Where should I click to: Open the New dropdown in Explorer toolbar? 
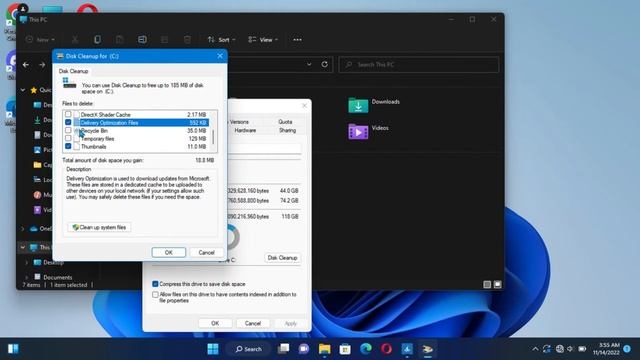coord(40,40)
